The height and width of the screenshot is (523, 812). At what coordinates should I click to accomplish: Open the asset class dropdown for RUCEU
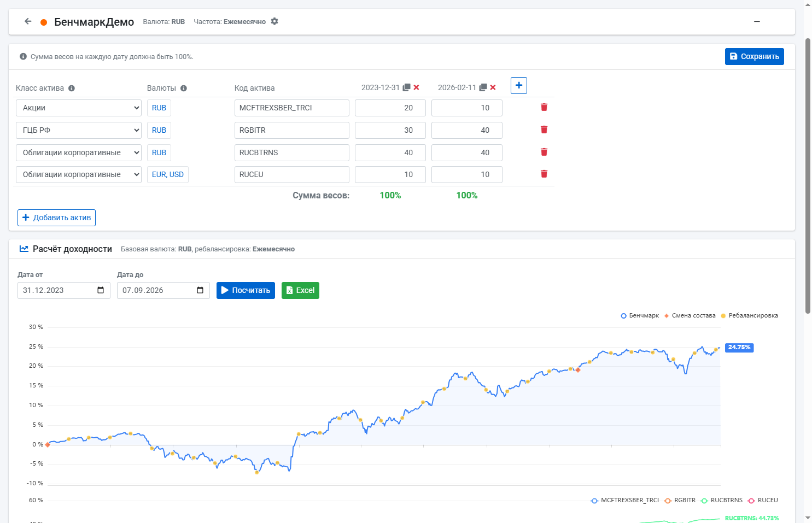click(79, 174)
